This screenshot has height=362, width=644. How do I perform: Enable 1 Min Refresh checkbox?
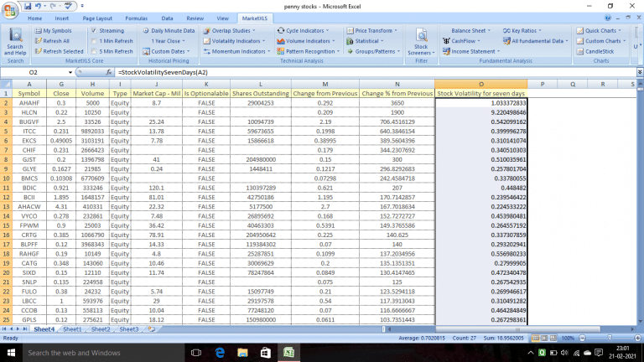click(x=94, y=41)
